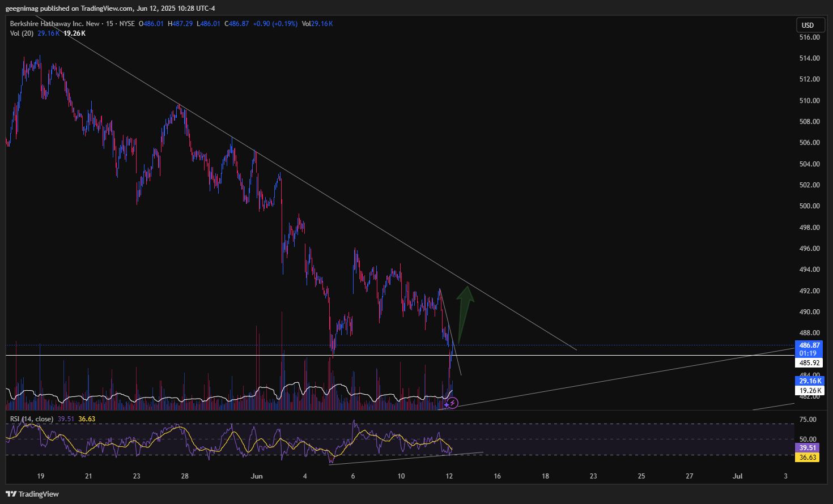Open the TradingView logo link
The image size is (833, 504).
[x=32, y=494]
